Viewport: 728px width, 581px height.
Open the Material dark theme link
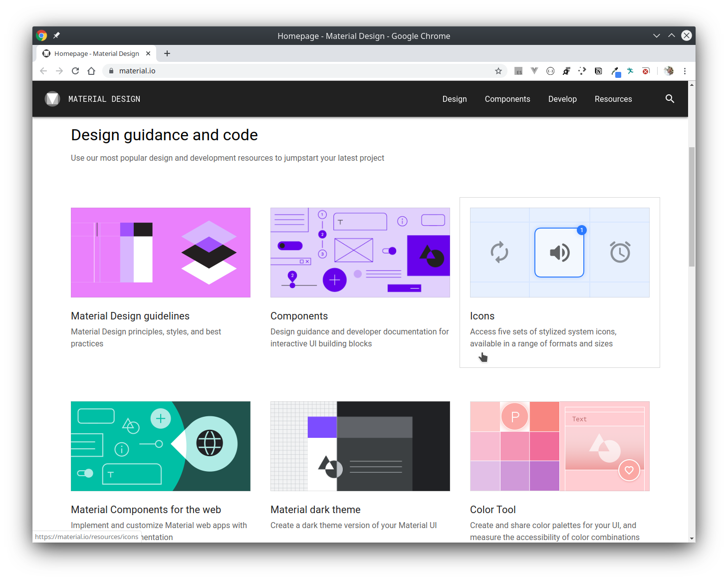click(315, 510)
